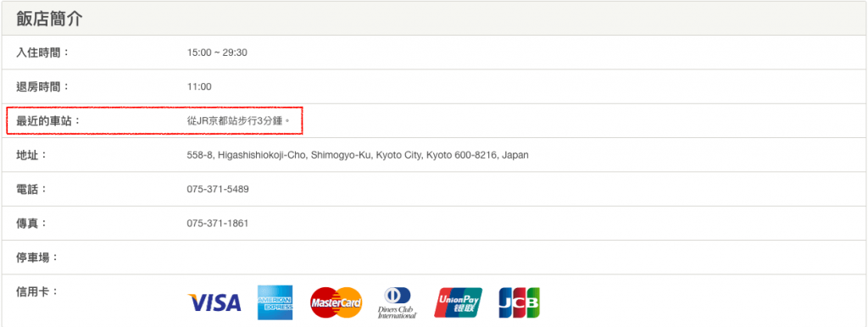Viewport: 868px width, 327px height.
Task: Click the phone number 075-371-5489
Action: tap(218, 189)
